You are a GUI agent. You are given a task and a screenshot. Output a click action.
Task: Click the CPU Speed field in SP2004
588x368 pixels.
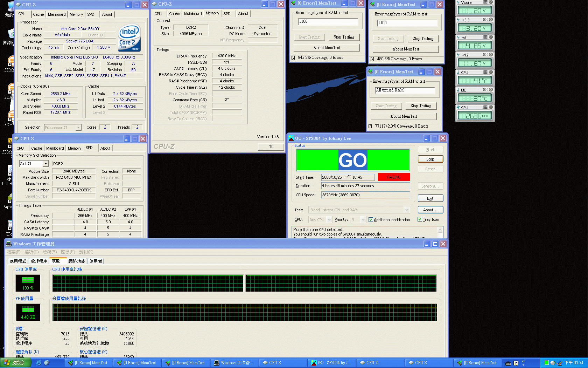click(365, 195)
